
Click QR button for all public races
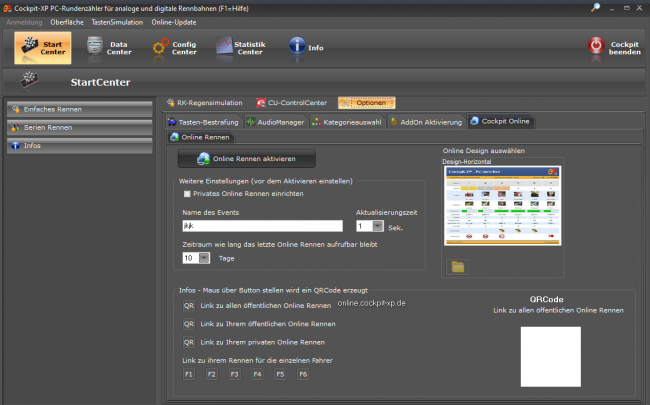[188, 305]
